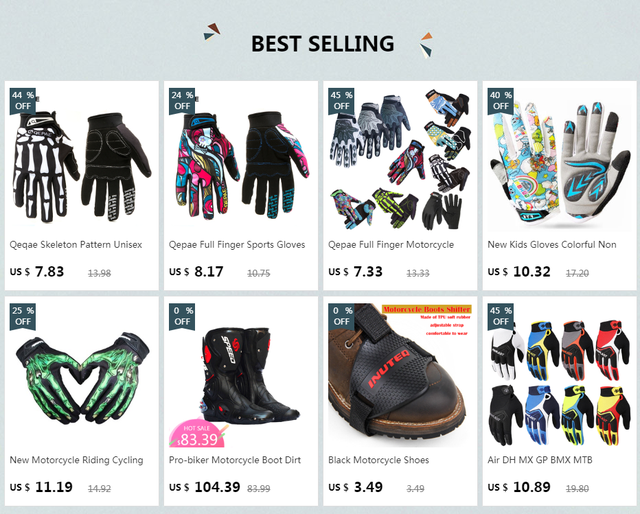
Task: Click the Qepae Full Finger Sports Gloves title
Action: (237, 245)
